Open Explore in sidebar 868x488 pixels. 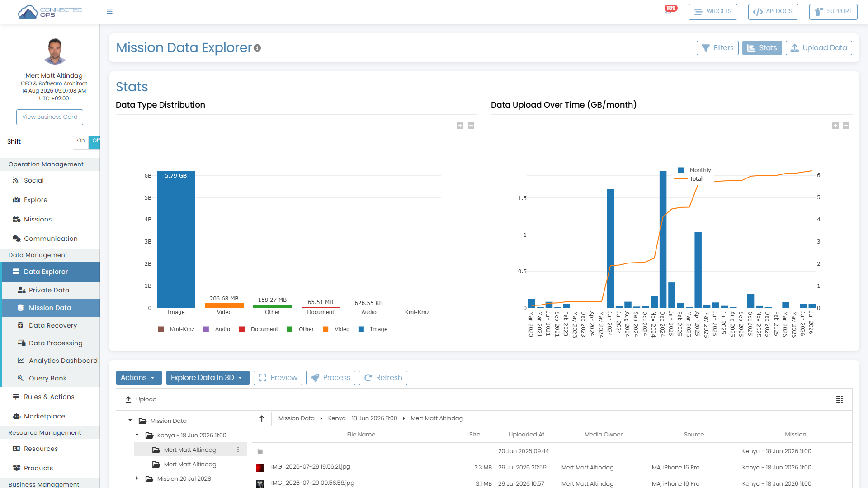(50, 200)
